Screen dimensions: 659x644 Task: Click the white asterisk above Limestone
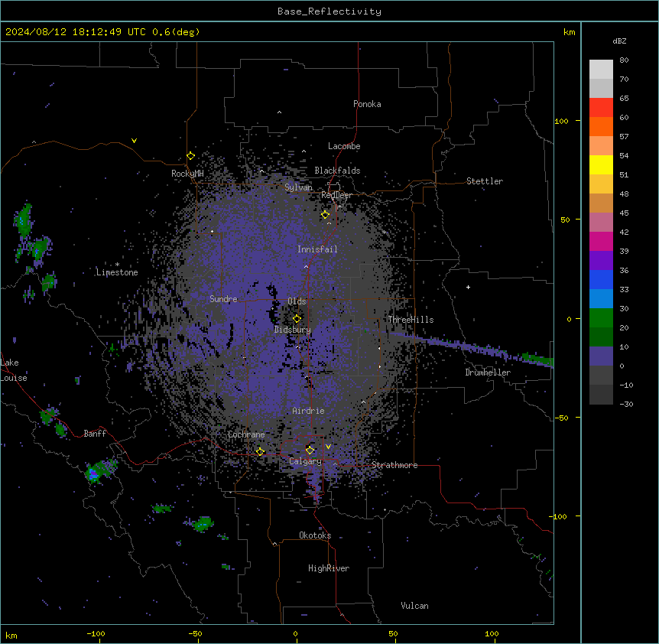(117, 265)
